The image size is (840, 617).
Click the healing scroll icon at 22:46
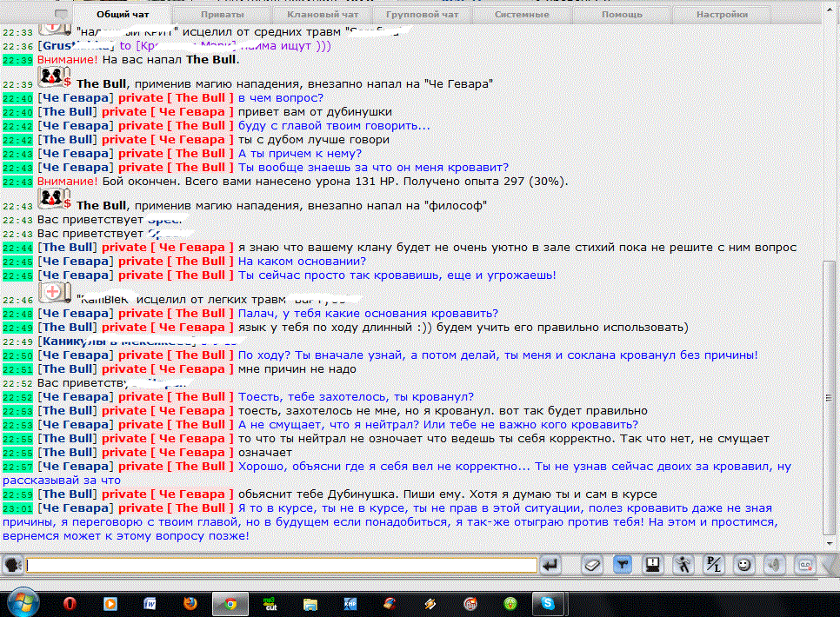[54, 293]
